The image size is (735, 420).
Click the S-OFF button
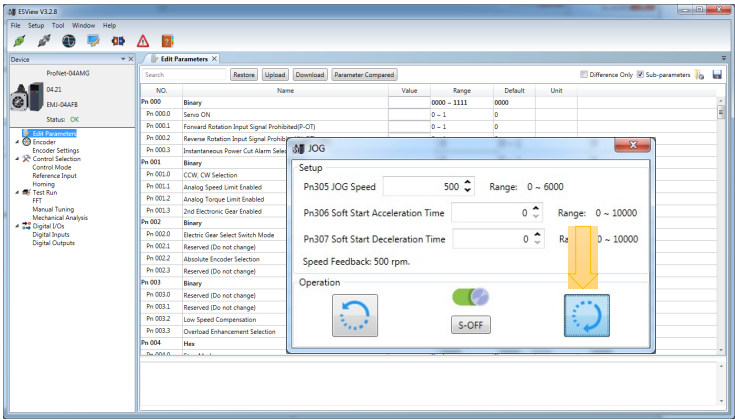(471, 325)
